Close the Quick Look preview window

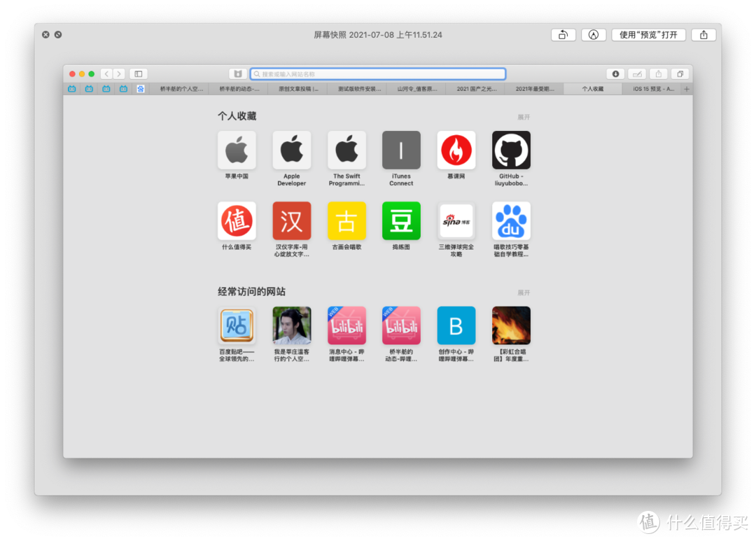click(x=45, y=35)
